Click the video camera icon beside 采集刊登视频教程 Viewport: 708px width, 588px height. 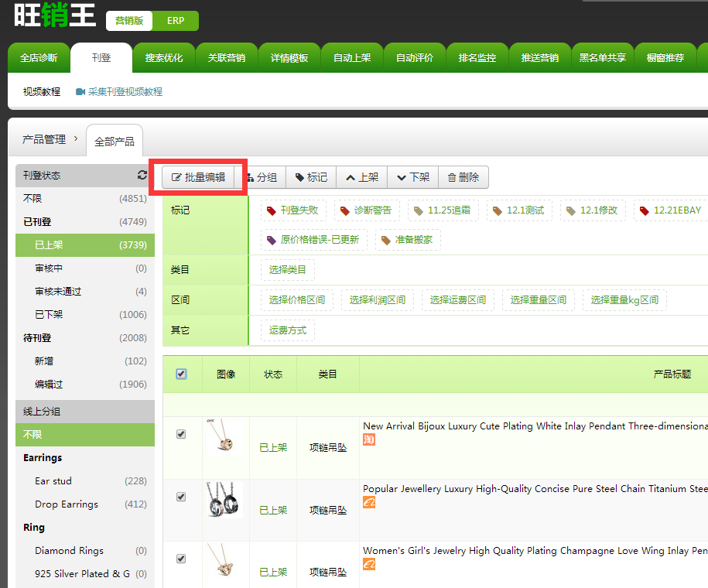tap(80, 92)
